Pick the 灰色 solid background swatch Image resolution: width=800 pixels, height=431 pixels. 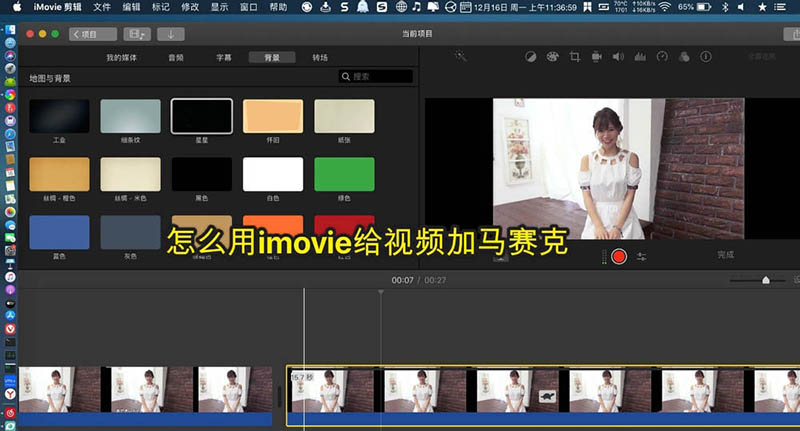pyautogui.click(x=131, y=233)
